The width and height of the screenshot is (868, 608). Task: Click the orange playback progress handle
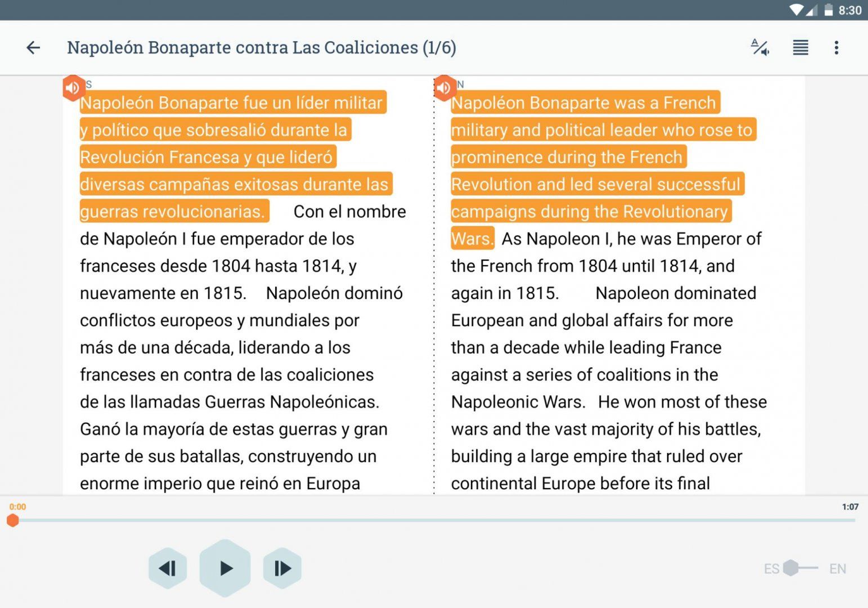(12, 521)
